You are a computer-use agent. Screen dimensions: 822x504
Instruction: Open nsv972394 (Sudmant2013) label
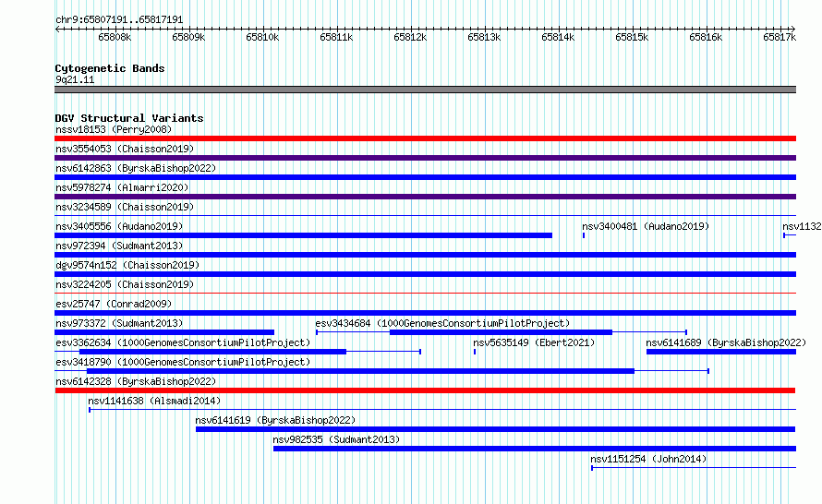119,246
